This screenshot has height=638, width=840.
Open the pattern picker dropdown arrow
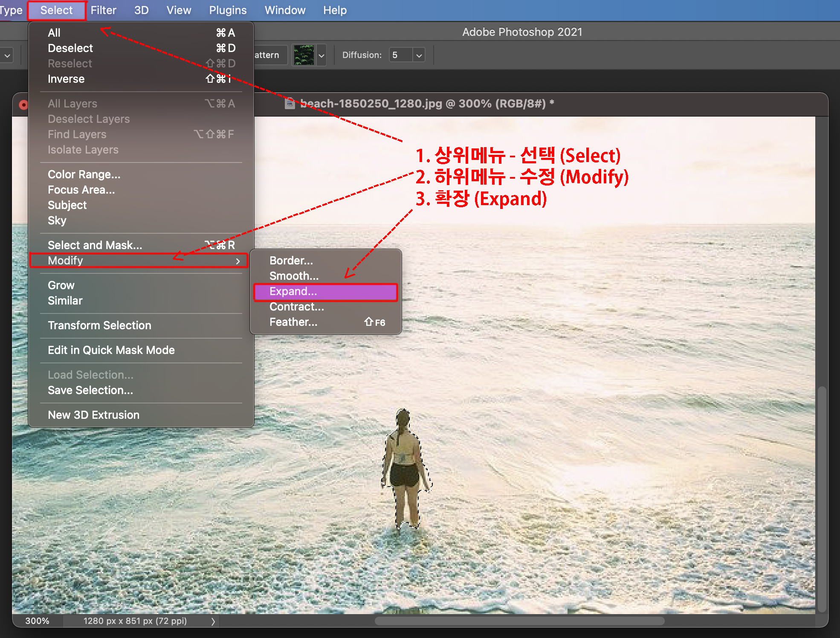click(x=322, y=55)
